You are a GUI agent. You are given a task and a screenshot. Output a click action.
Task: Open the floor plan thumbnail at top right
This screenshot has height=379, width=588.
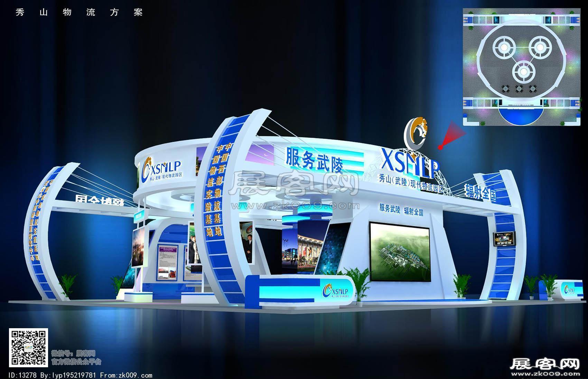coord(522,67)
